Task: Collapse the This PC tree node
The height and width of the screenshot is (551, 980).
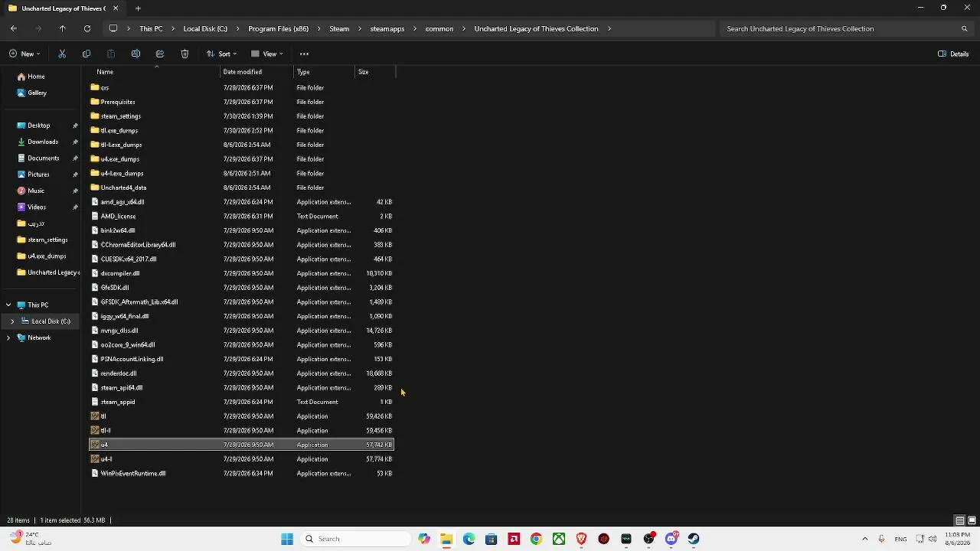Action: 8,305
